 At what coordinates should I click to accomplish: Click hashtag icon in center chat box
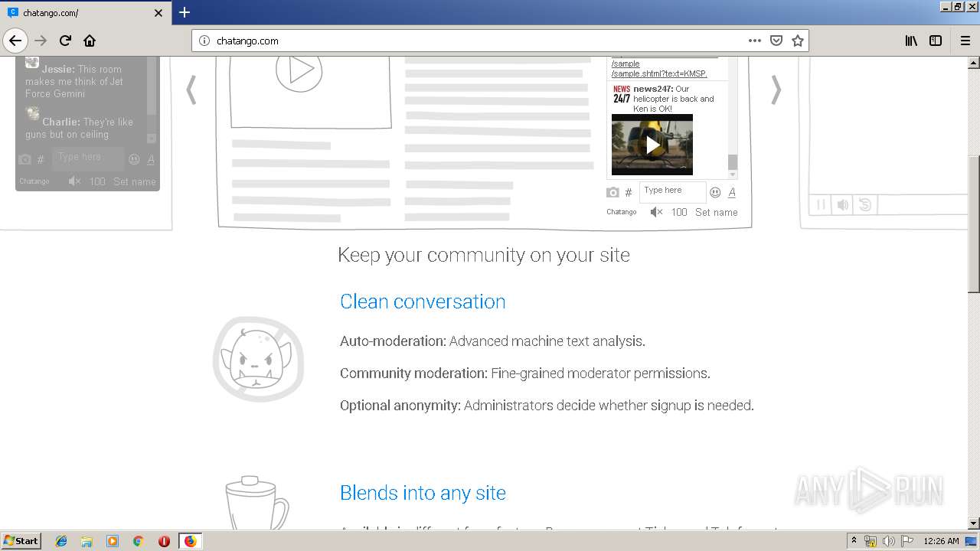629,192
